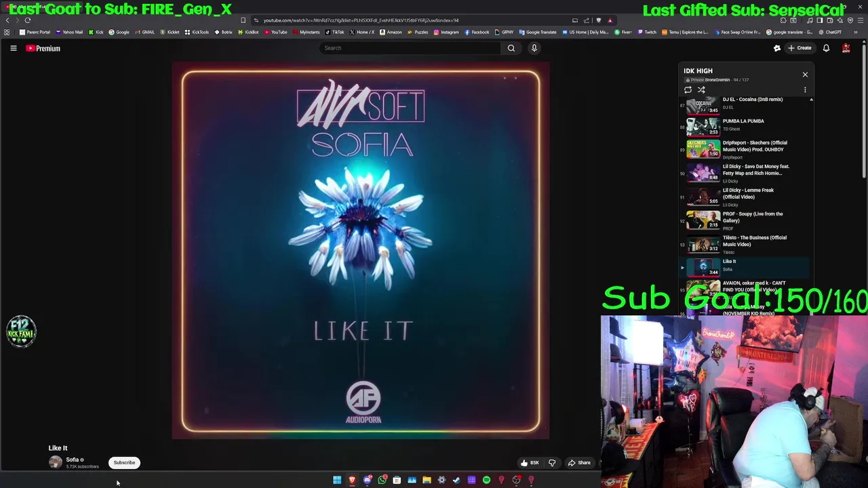Image resolution: width=868 pixels, height=488 pixels.
Task: Close the IDK HIGH playlist panel
Action: click(x=805, y=75)
